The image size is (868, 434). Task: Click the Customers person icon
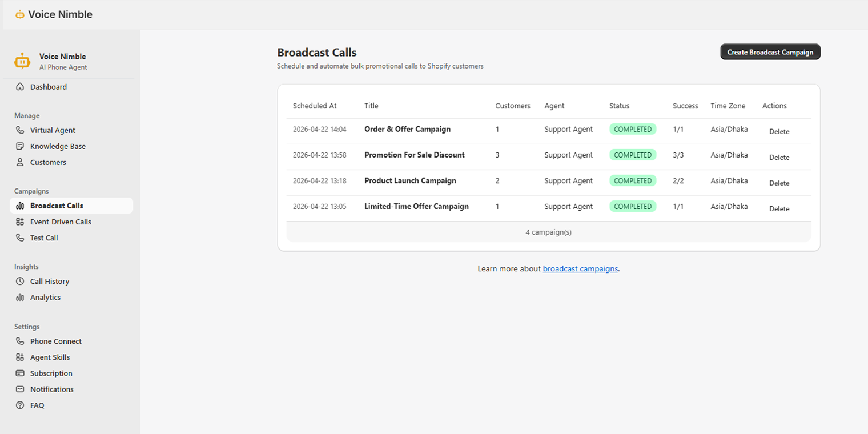pos(20,162)
